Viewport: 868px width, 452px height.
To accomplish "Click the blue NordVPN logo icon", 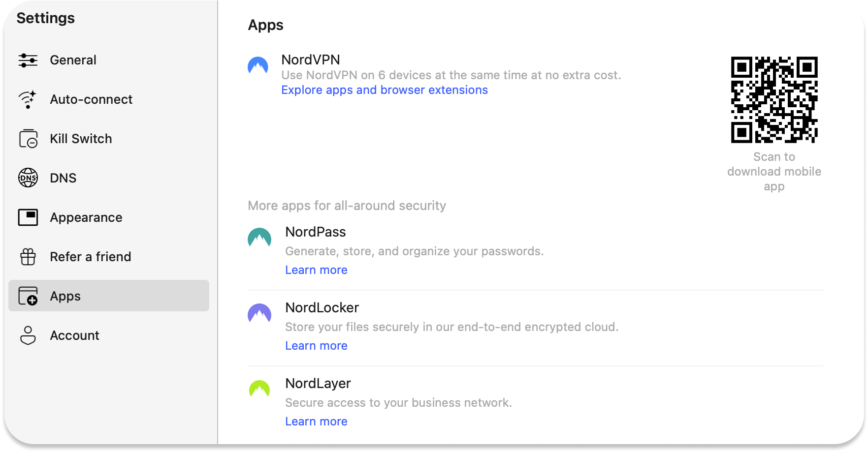I will [258, 65].
